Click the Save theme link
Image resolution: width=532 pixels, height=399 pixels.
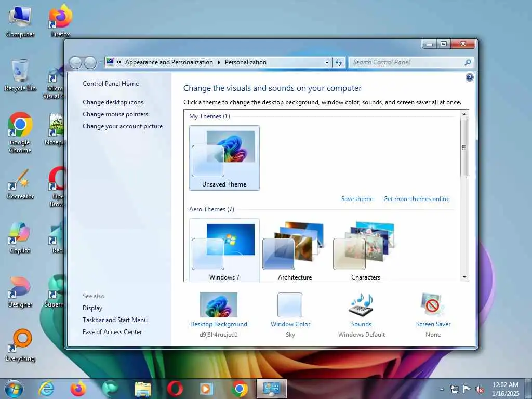coord(357,199)
